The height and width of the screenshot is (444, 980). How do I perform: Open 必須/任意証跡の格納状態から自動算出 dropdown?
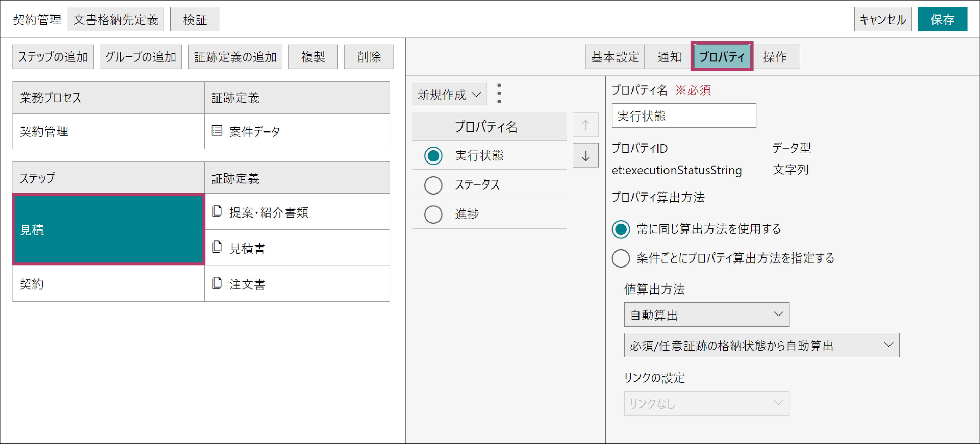[x=761, y=345]
